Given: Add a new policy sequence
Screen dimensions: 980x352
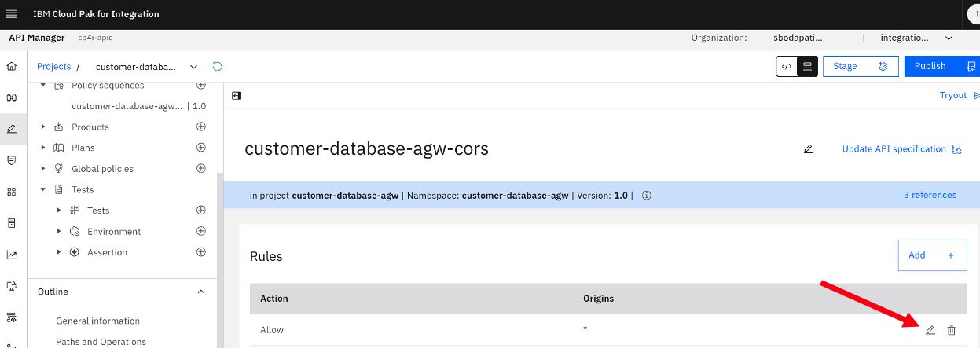Looking at the screenshot, I should (201, 85).
